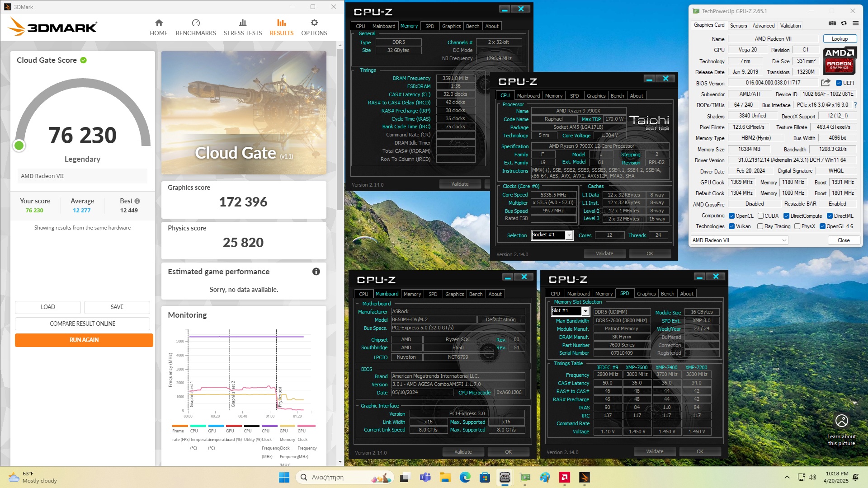Open the Socket #1 selection dropdown in CPU-Z
Viewport: 868px width, 488px height.
click(552, 235)
